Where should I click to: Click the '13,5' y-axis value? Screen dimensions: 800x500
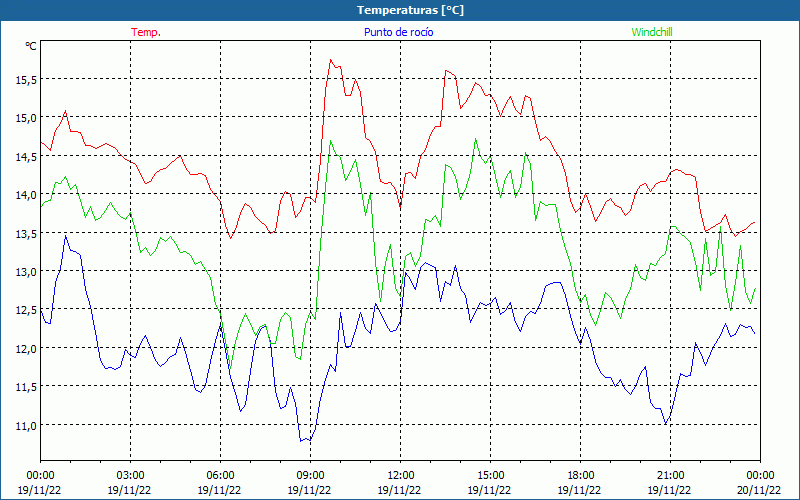(x=27, y=233)
